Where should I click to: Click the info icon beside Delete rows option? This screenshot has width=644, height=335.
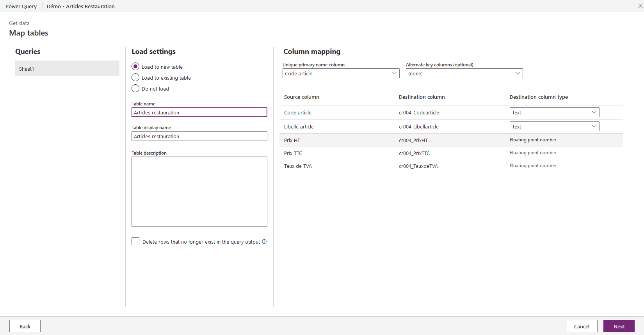(264, 242)
